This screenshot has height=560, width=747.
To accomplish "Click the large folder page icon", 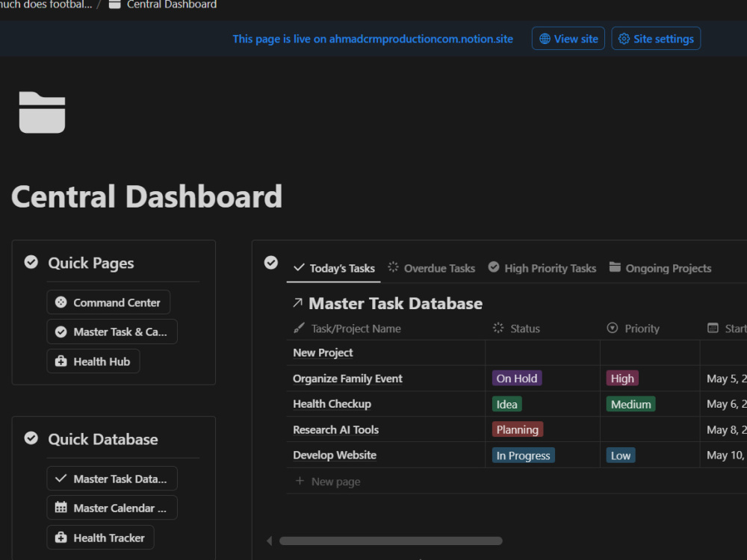I will coord(42,113).
